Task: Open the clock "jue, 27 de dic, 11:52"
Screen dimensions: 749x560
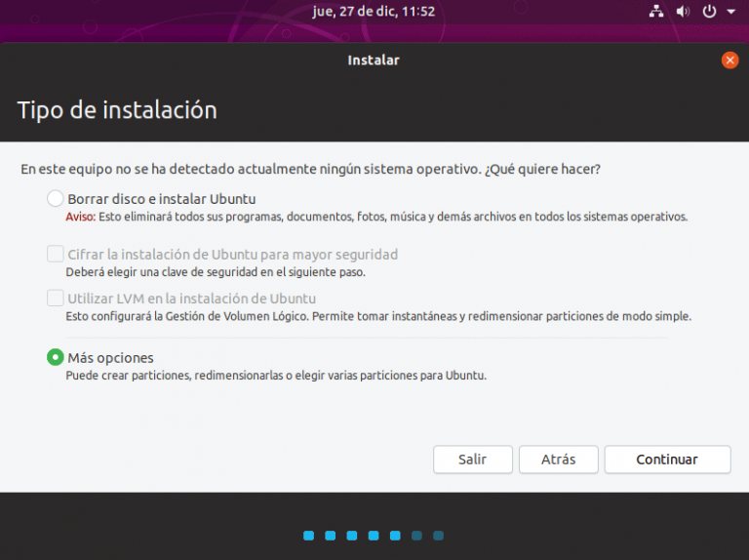Action: click(374, 11)
